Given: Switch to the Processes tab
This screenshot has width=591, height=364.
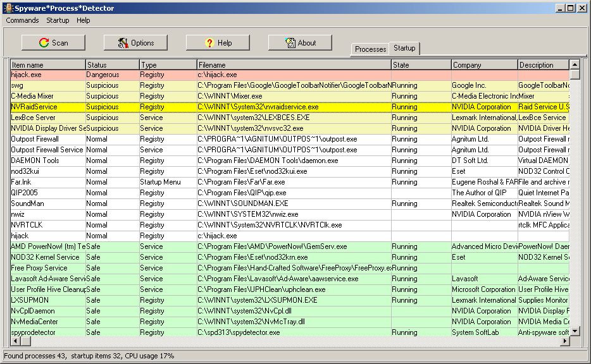Looking at the screenshot, I should point(370,49).
